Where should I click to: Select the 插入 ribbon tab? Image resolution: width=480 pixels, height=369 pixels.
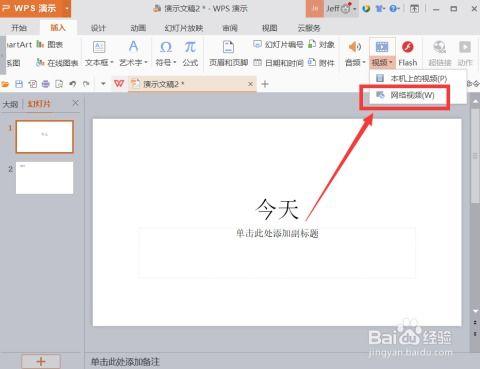[58, 28]
